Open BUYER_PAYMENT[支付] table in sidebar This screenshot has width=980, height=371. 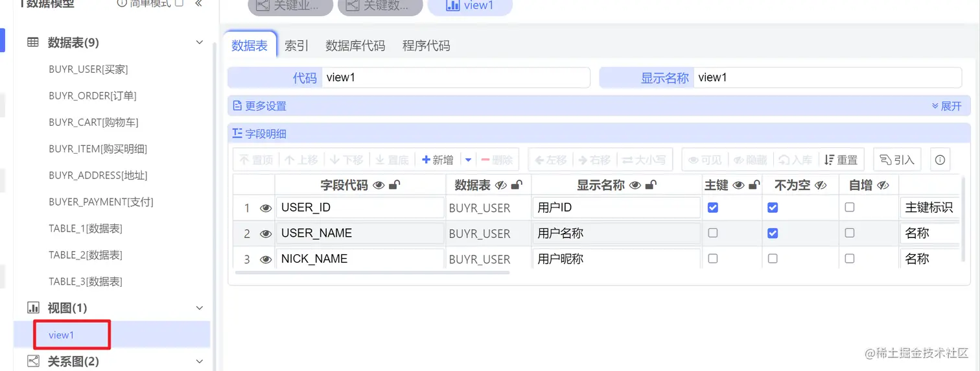(x=100, y=202)
